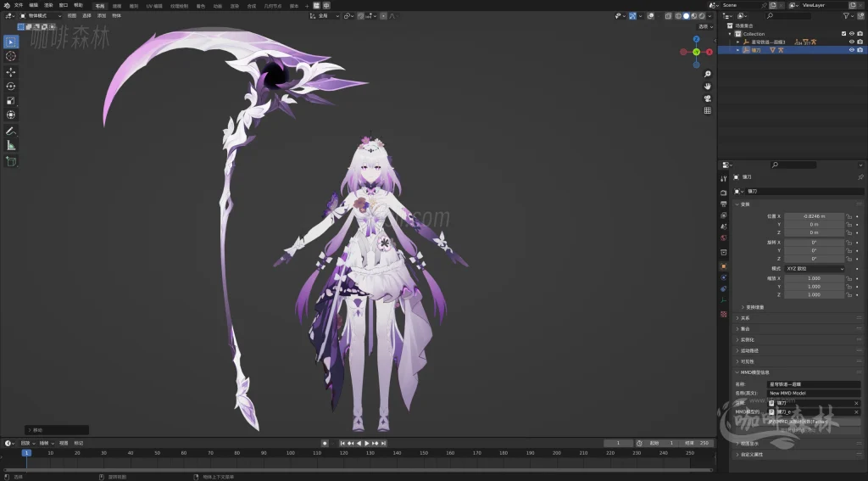Open the Physics properties tab
The height and width of the screenshot is (481, 868).
pyautogui.click(x=724, y=277)
